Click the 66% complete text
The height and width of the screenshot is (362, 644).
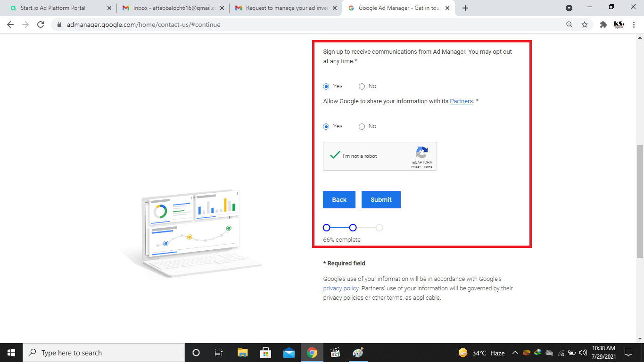click(342, 239)
